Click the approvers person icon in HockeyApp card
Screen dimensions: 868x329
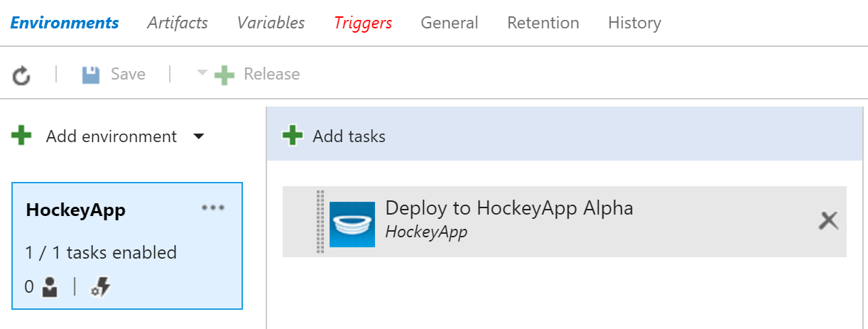[50, 287]
